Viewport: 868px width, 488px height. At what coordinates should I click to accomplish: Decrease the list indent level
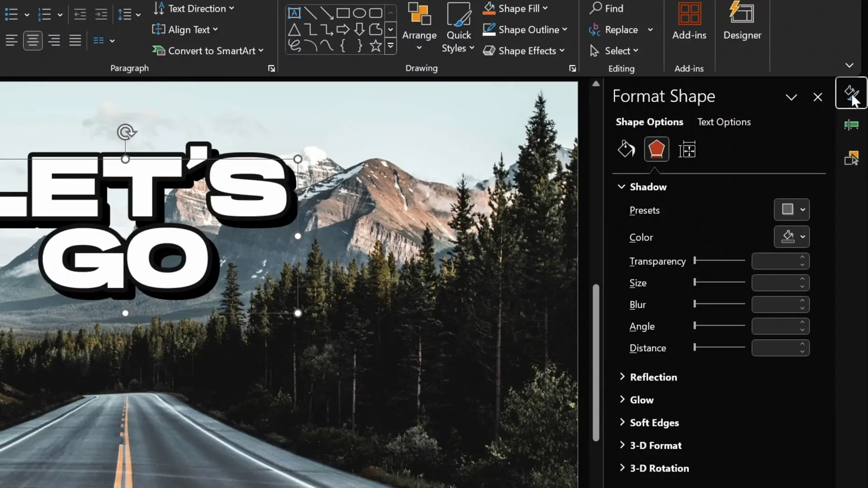pyautogui.click(x=80, y=15)
